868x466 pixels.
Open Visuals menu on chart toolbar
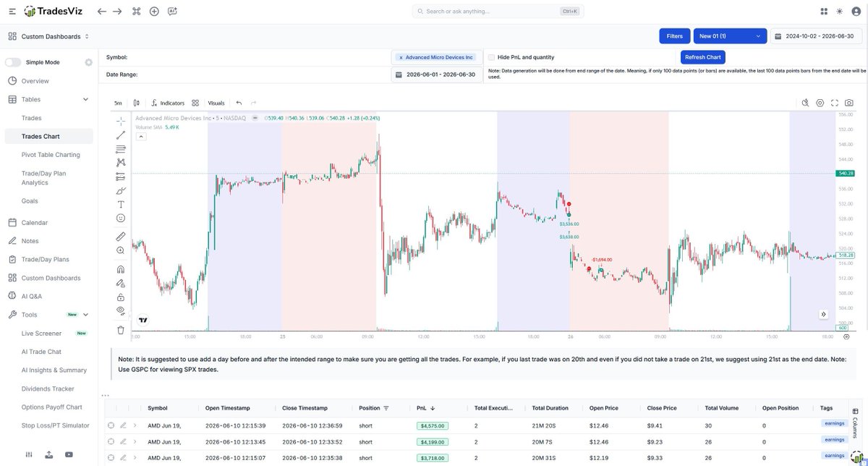pos(216,103)
